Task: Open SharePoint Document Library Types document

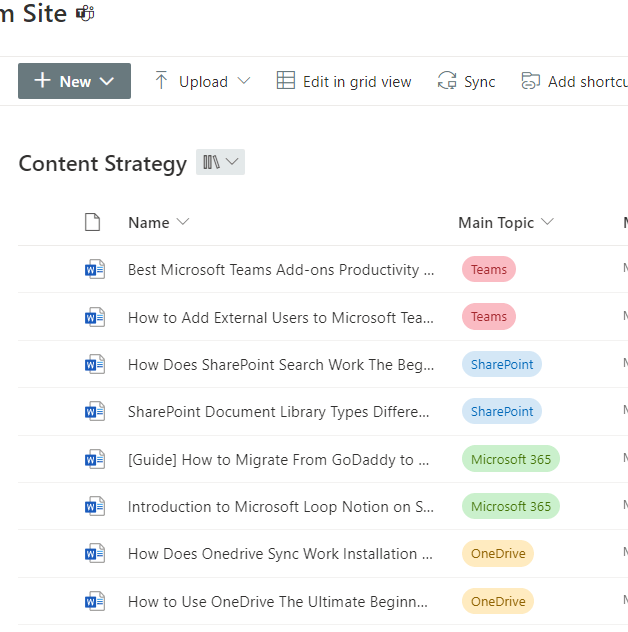Action: [x=279, y=412]
